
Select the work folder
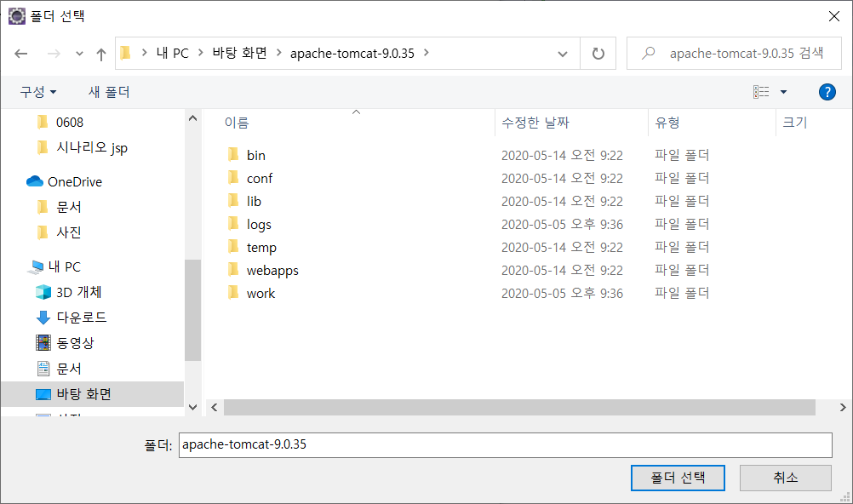[x=261, y=293]
